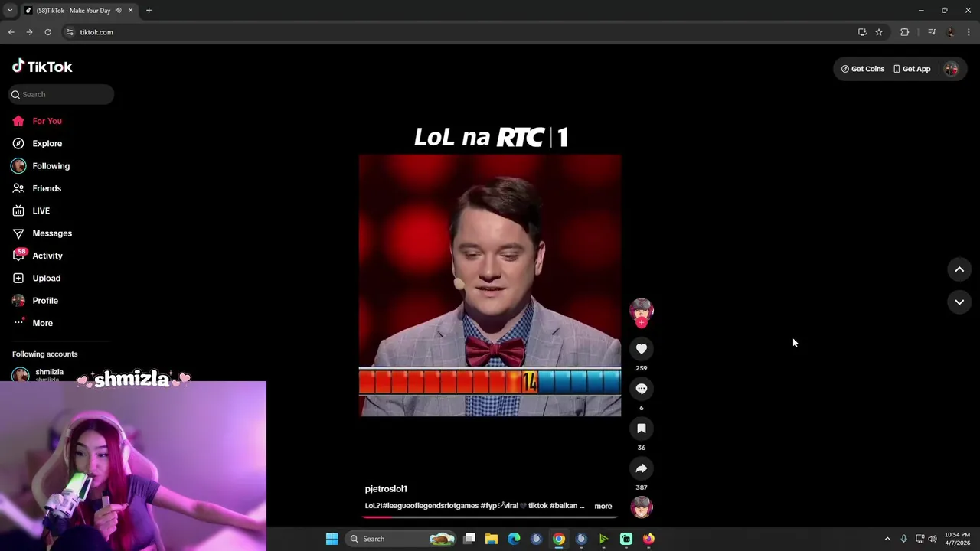
Task: Click the microphone icon in system tray
Action: pyautogui.click(x=903, y=539)
